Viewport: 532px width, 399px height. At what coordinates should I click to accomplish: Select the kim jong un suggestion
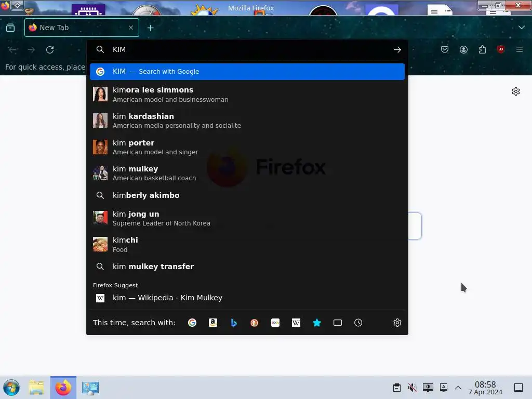click(x=247, y=218)
